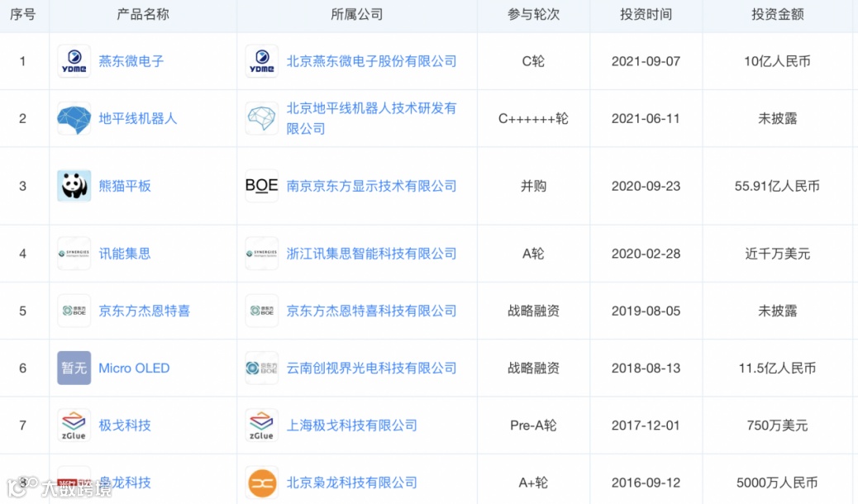Select the amount 近千万美元
Viewport: 858px width, 504px height.
[778, 254]
